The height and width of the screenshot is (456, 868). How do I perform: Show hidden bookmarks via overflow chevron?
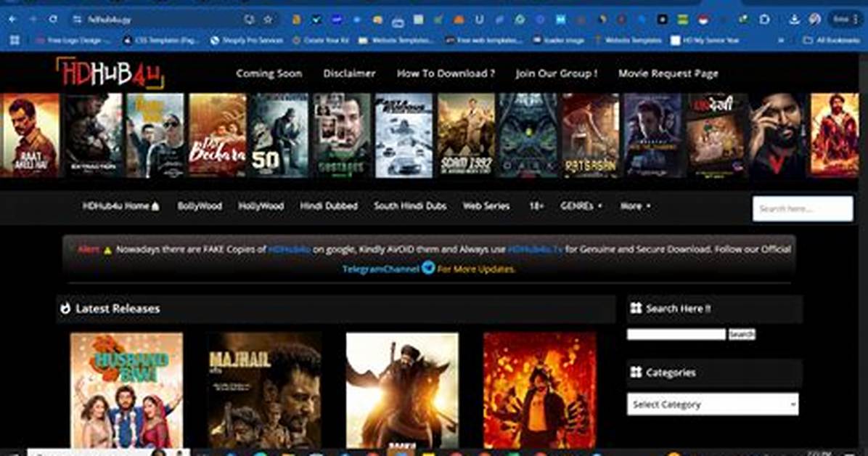coord(781,40)
